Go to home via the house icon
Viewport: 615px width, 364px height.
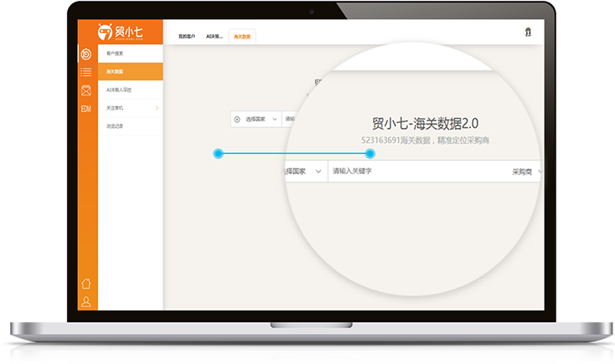pos(86,284)
